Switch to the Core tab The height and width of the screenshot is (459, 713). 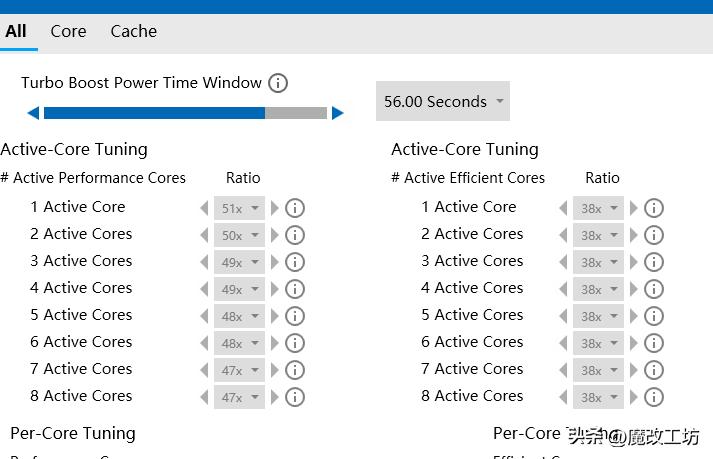[x=68, y=31]
